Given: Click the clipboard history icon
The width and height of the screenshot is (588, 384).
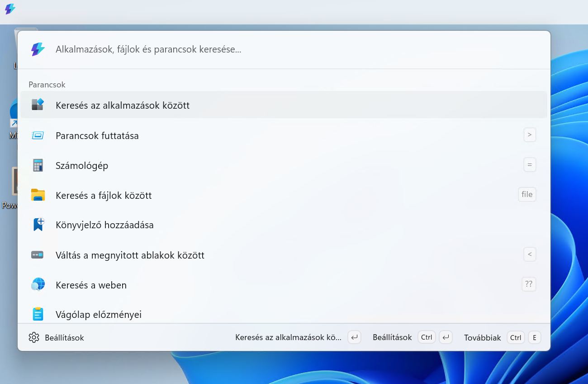Looking at the screenshot, I should coord(38,314).
